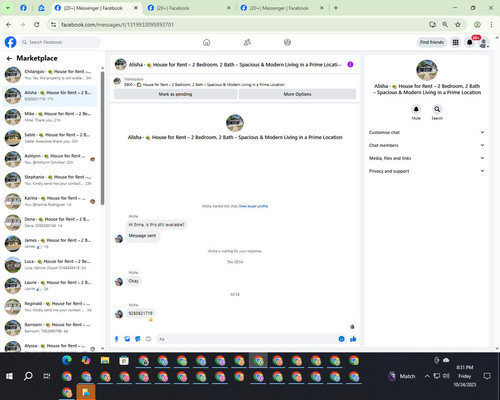
Task: Open the tab search dropdown arrow
Action: click(8, 8)
